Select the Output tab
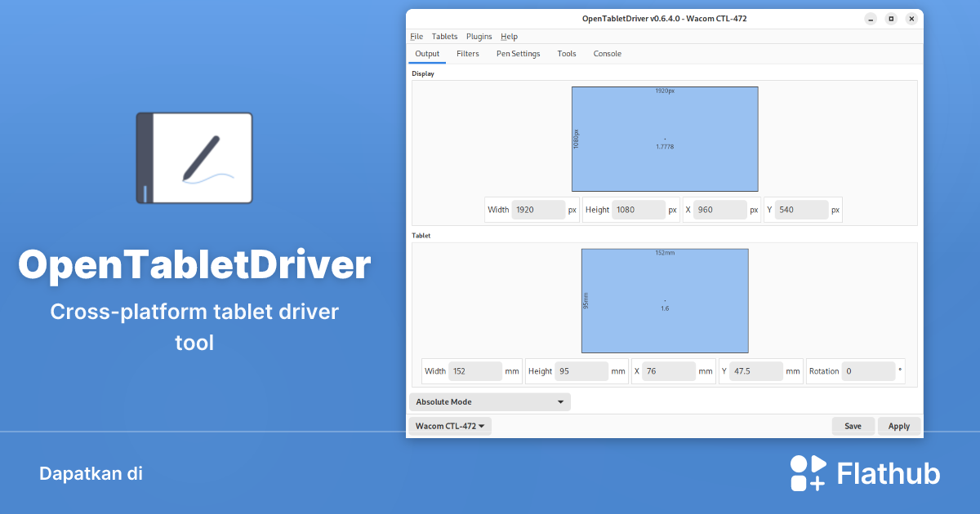 (426, 53)
